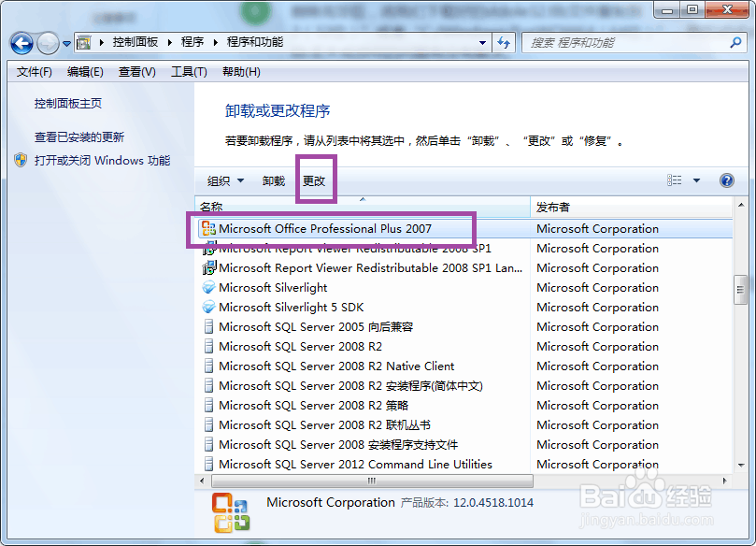This screenshot has width=756, height=546.
Task: Click the SQL Server 2008 R2 策略 icon
Action: coord(208,406)
